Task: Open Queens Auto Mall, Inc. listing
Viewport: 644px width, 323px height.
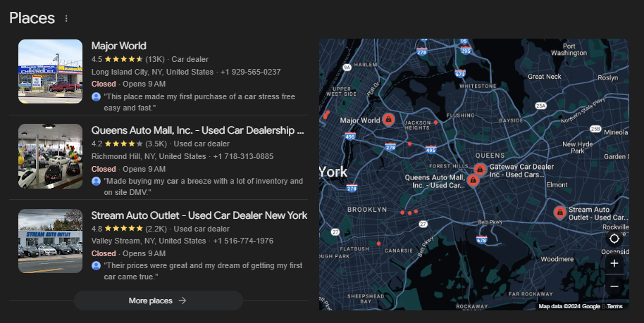Action: pos(197,130)
